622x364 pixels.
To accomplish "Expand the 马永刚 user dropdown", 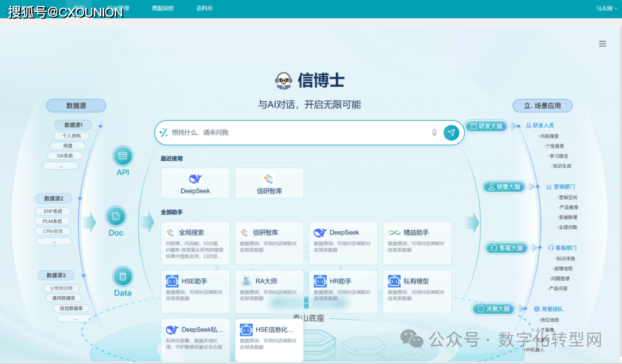I will coord(604,8).
